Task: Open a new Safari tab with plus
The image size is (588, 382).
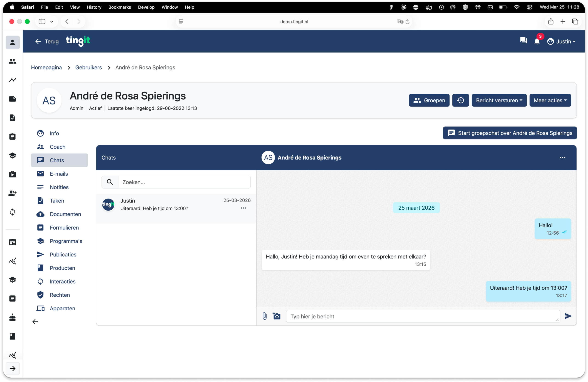Action: (x=563, y=22)
